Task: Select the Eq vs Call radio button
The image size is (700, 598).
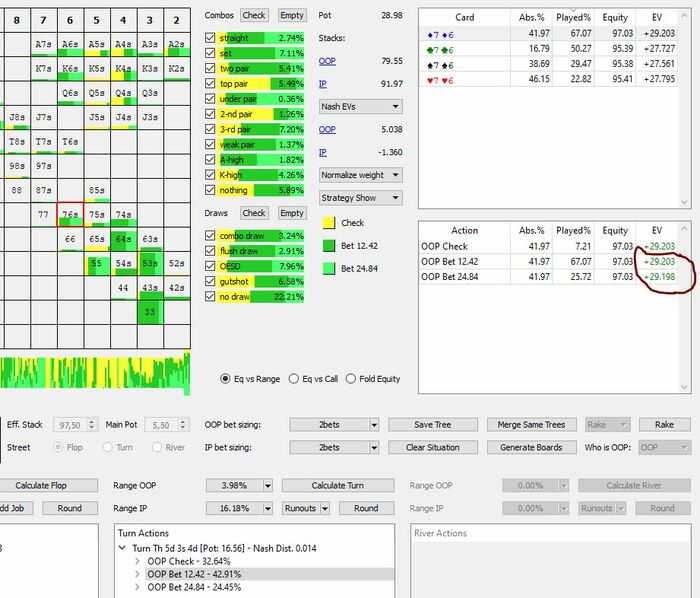Action: 293,378
